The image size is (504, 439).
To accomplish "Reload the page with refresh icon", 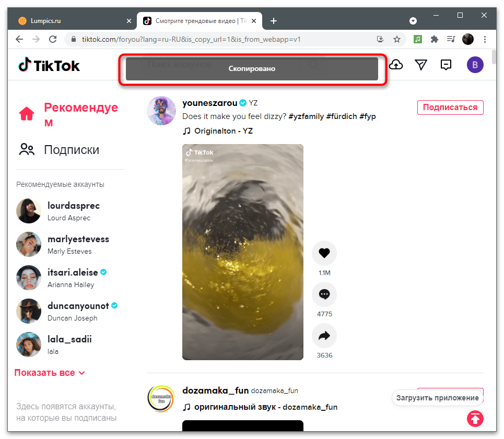I will (x=53, y=39).
